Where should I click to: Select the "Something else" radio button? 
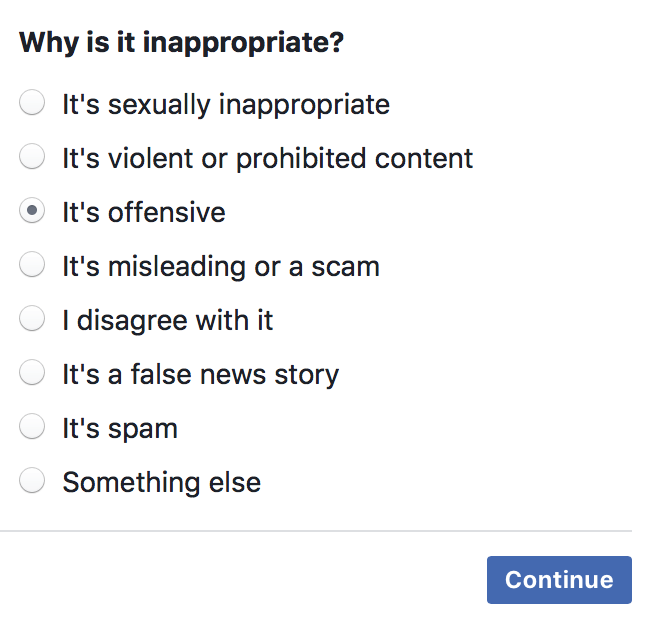[33, 481]
